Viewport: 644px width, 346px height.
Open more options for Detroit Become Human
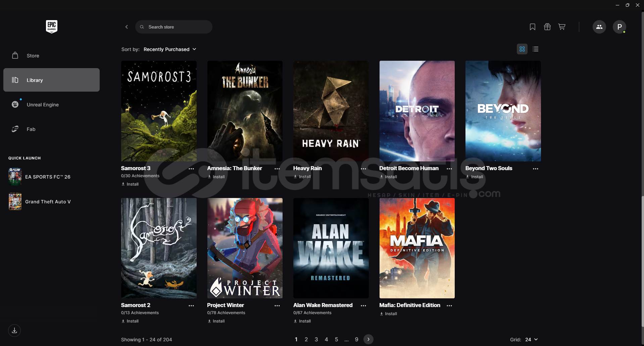click(x=449, y=169)
